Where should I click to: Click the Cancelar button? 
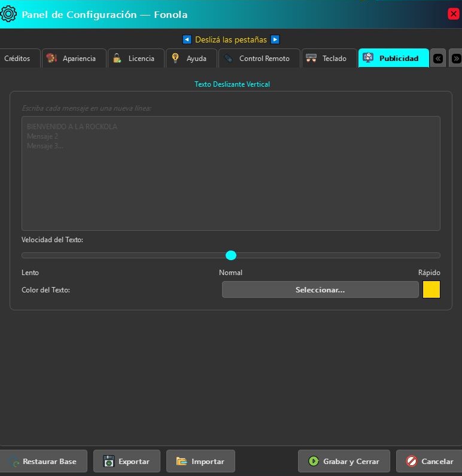pos(429,461)
